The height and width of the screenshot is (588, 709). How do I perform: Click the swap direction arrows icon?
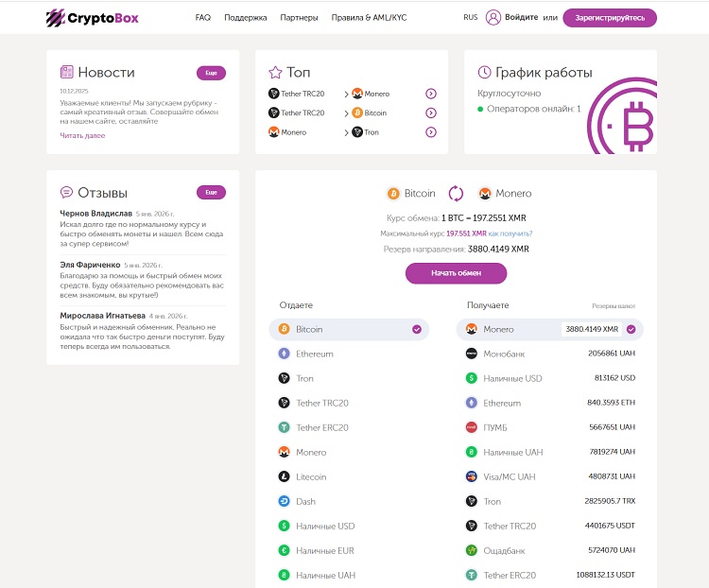456,193
